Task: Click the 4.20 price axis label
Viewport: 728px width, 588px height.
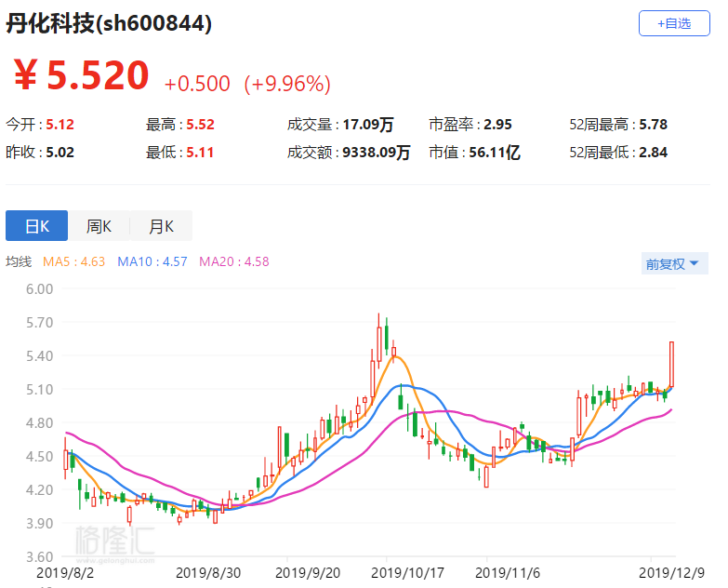Action: 39,489
